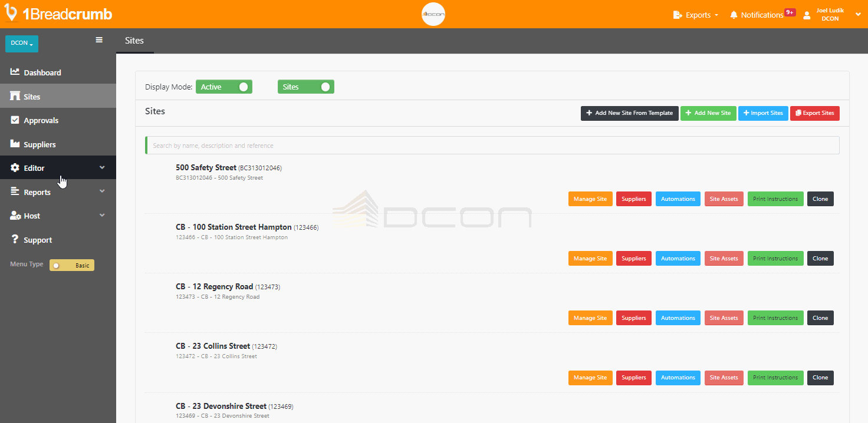Click the Support question mark icon
Screen dimensions: 868x423
[14, 239]
